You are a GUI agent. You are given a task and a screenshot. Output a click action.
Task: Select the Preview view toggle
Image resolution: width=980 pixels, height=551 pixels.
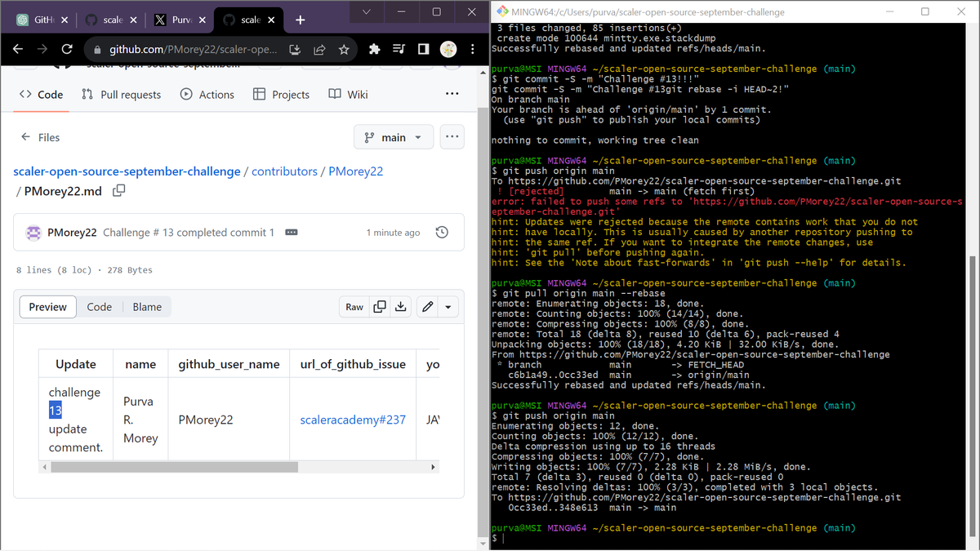[x=48, y=307]
